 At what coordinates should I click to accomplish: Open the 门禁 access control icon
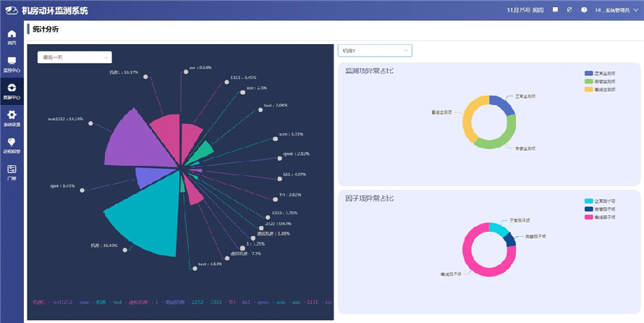click(x=12, y=172)
